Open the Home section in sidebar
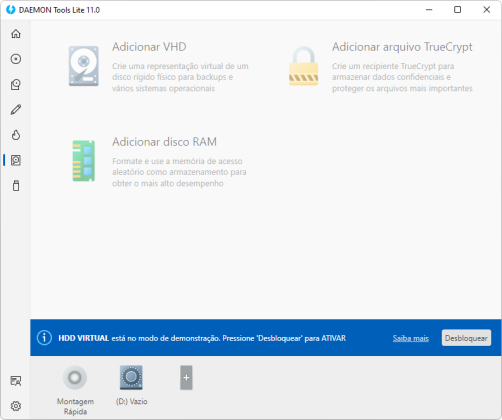This screenshot has height=420, width=502. click(x=16, y=34)
